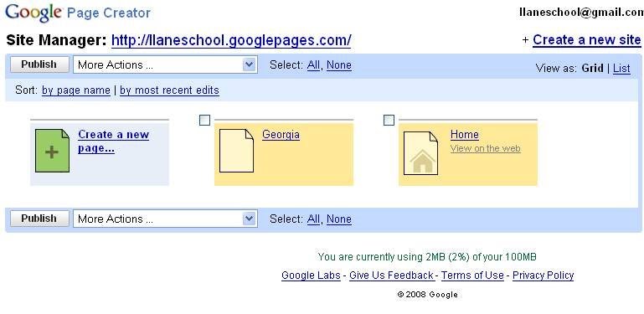Select All pages in the top toolbar
Image resolution: width=644 pixels, height=314 pixels.
[313, 65]
